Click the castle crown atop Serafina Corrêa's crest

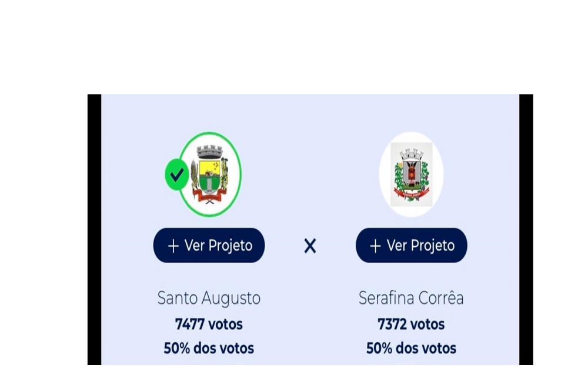coord(412,155)
